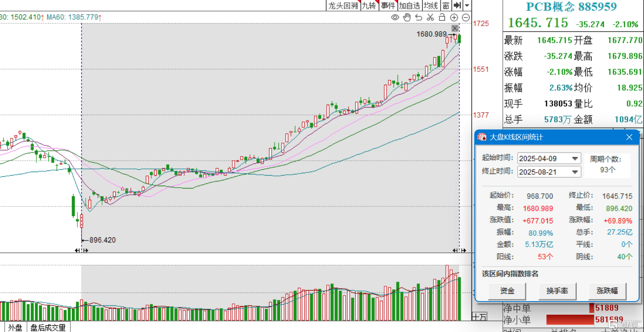Click the 资金 ranking button

[x=507, y=291]
